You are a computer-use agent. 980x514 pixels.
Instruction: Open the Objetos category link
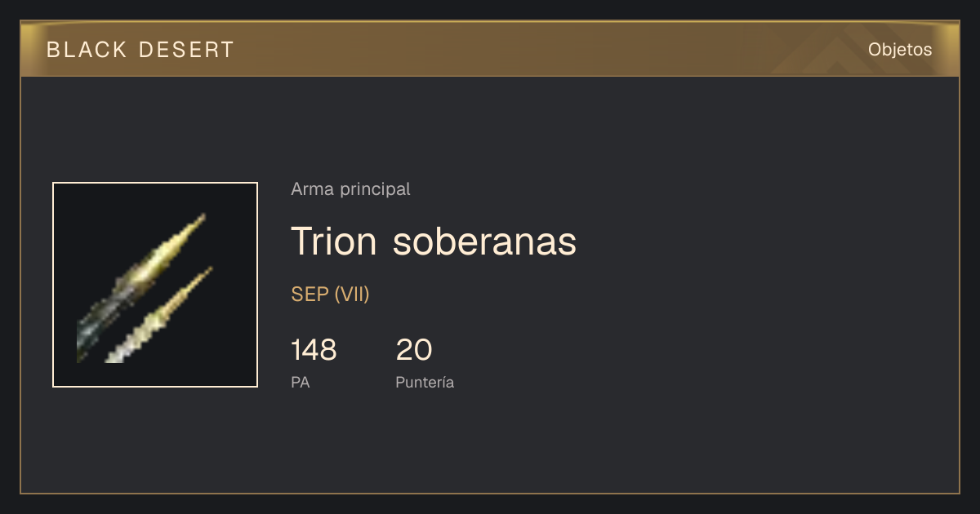[x=900, y=50]
